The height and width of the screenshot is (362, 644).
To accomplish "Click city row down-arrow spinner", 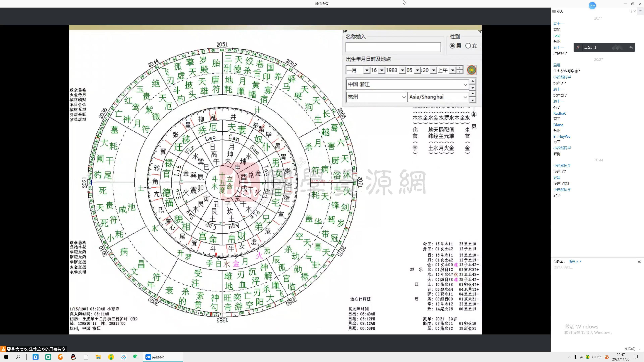I will click(472, 100).
